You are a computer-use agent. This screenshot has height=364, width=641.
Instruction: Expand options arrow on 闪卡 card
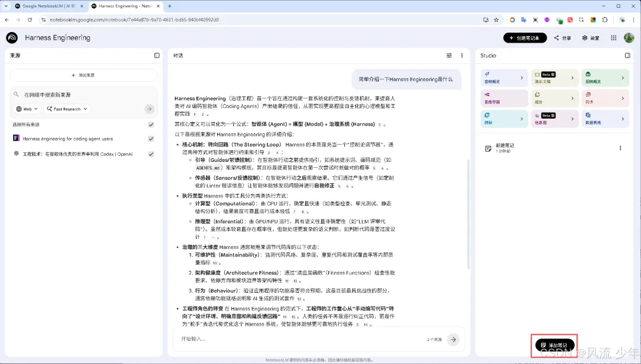point(623,98)
